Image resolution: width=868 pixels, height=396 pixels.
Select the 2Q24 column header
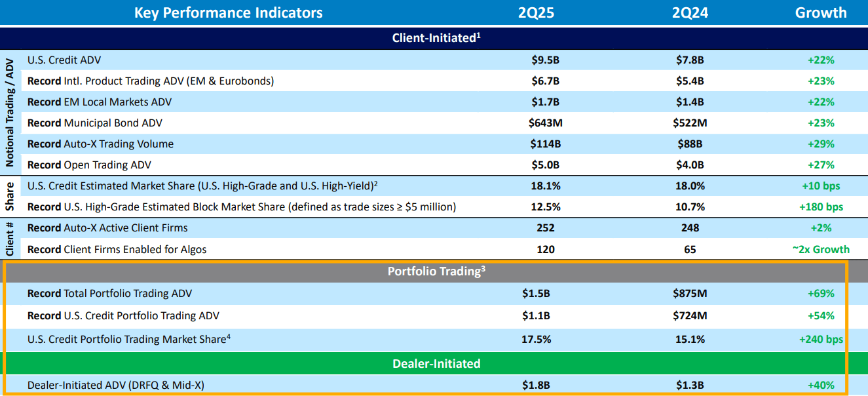pyautogui.click(x=689, y=12)
